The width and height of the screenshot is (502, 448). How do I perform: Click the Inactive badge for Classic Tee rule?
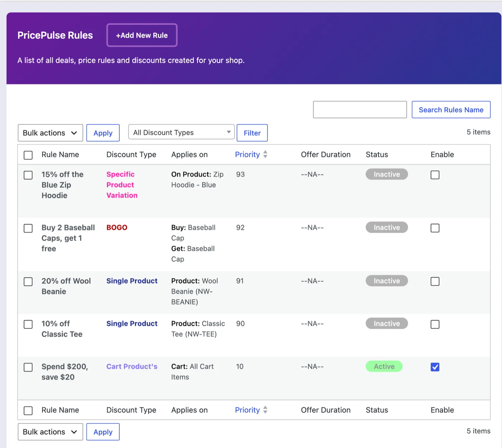tap(387, 324)
